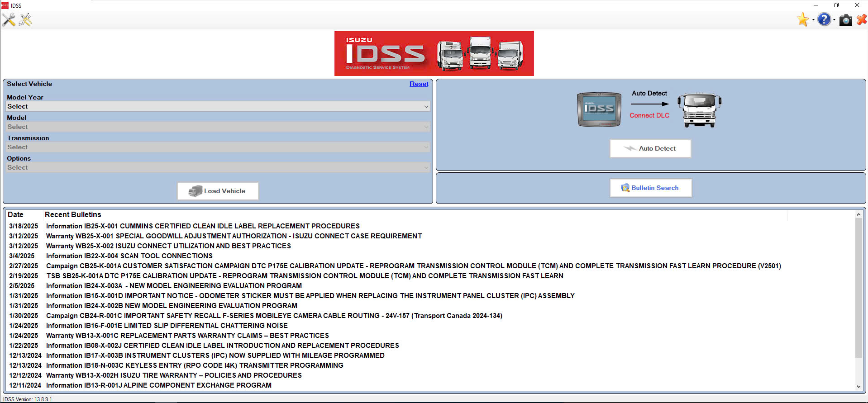Open the Transmission dropdown
Image resolution: width=868 pixels, height=403 pixels.
click(218, 147)
